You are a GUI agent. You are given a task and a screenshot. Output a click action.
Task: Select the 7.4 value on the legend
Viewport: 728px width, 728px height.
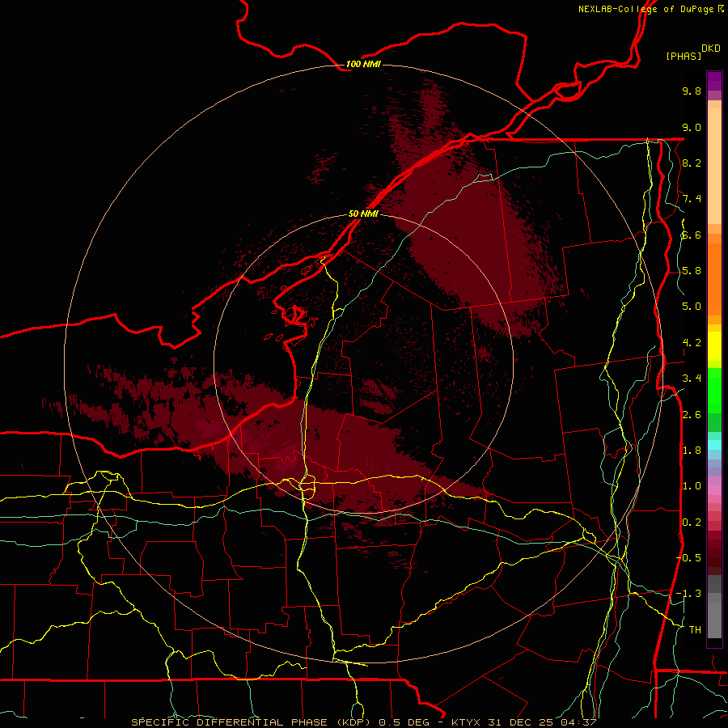coord(692,199)
